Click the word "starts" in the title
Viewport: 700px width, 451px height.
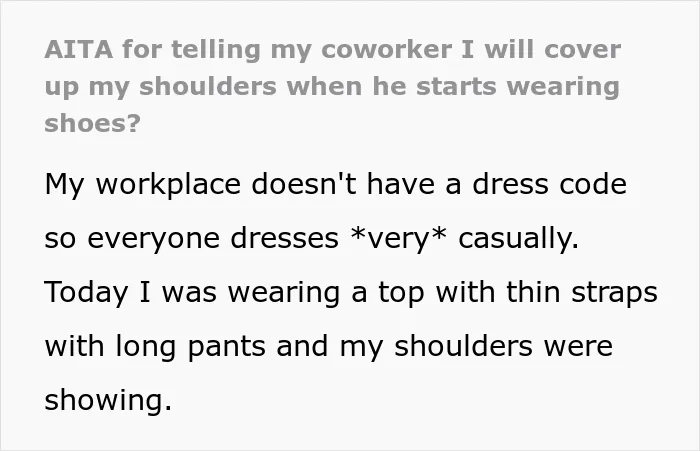tap(456, 86)
